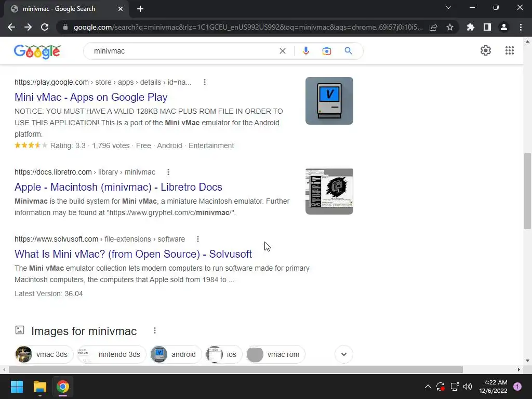Reload the Google search page
Viewport: 532px width, 399px height.
coord(45,27)
